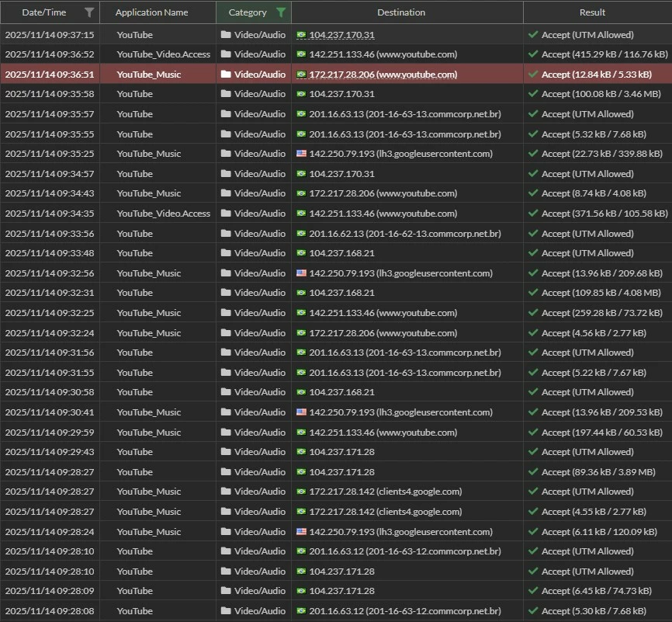
Task: Click the green checkmark in the 09:29:43 row
Action: coord(533,452)
